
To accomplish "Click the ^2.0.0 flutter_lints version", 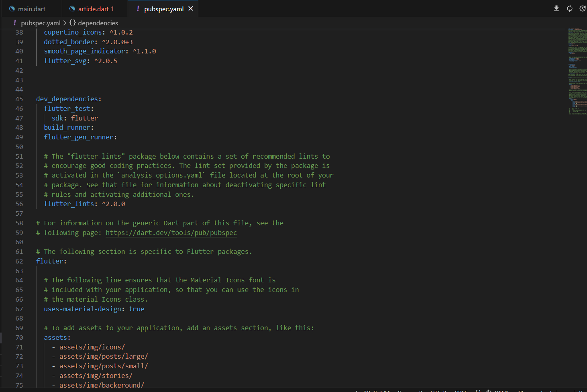I will (114, 204).
